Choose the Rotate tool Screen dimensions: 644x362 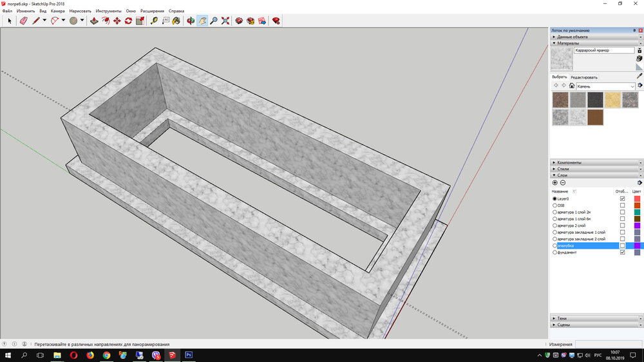(128, 21)
